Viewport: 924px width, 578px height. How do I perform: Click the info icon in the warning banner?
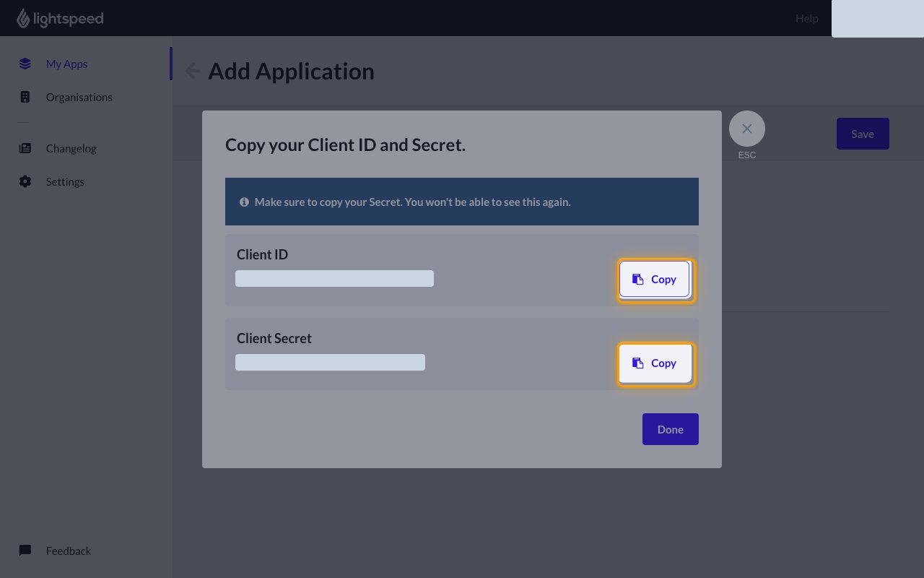click(x=244, y=202)
